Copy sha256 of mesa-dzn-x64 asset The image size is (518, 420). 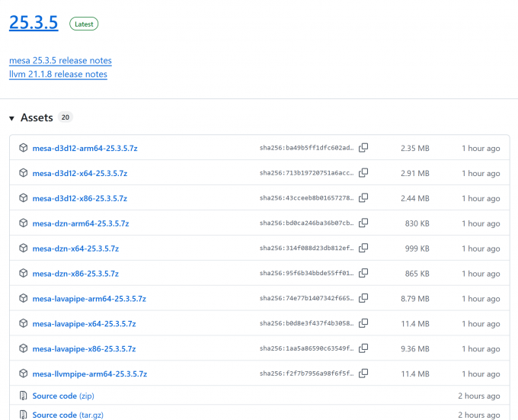click(x=363, y=248)
